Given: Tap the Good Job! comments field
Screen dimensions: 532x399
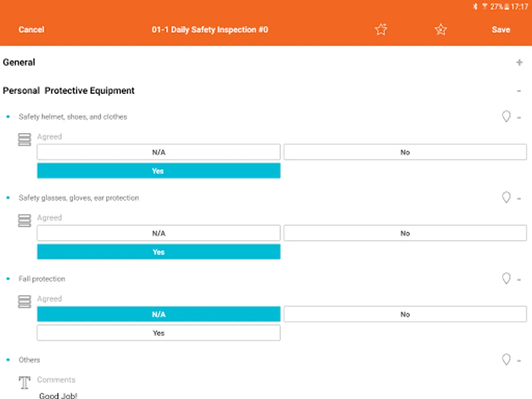Looking at the screenshot, I should pos(59,395).
